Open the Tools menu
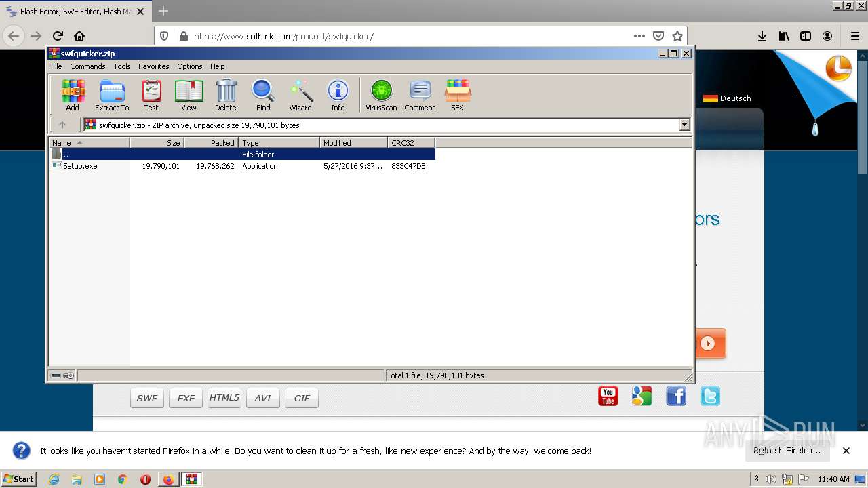Image resolution: width=868 pixels, height=488 pixels. tap(122, 66)
